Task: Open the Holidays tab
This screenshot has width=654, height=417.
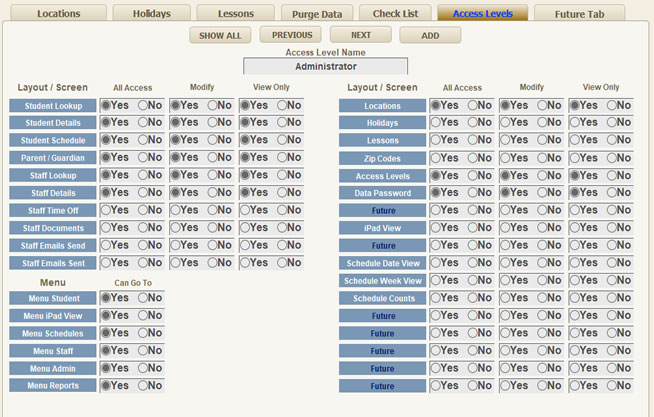Action: pyautogui.click(x=152, y=13)
